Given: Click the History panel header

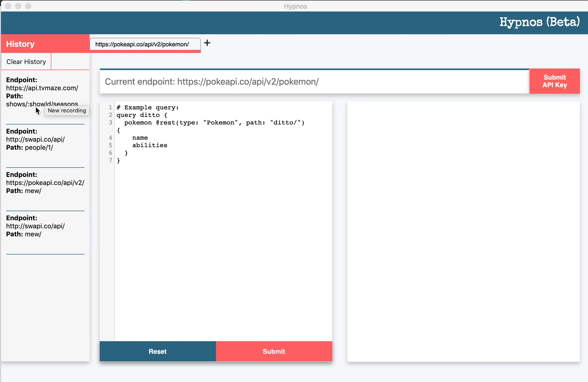Looking at the screenshot, I should coord(45,44).
